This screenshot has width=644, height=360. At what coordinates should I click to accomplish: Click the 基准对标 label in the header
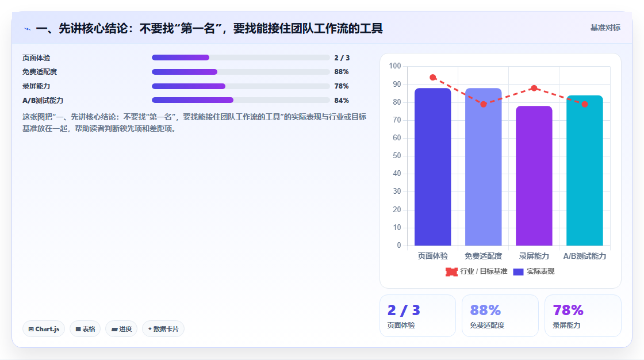[605, 28]
